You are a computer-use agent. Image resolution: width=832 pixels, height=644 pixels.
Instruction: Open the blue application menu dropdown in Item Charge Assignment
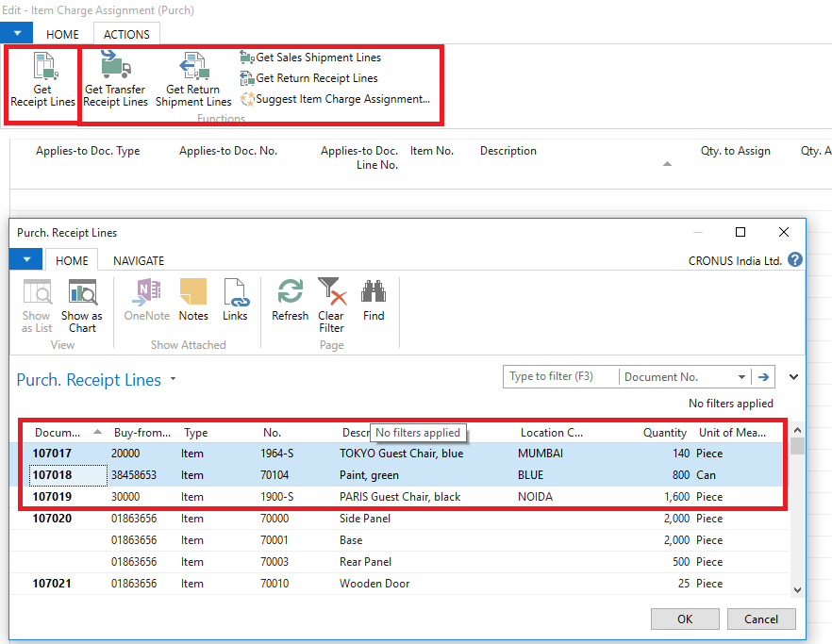click(x=17, y=33)
